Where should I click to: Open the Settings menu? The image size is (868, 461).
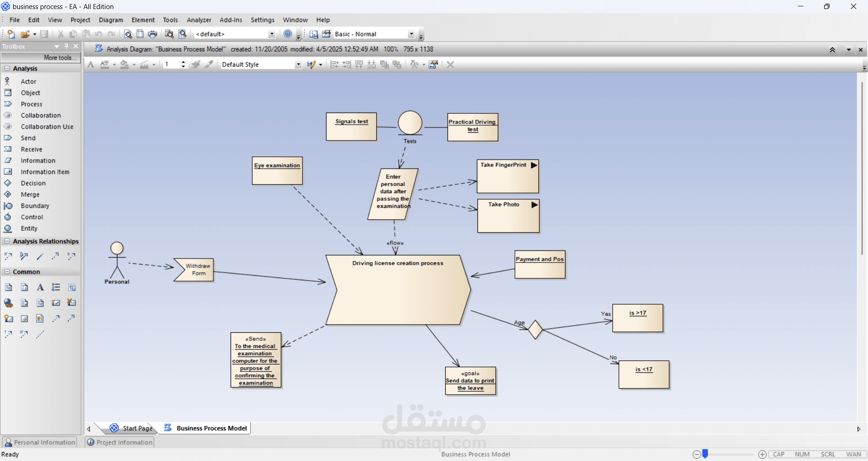click(x=263, y=20)
